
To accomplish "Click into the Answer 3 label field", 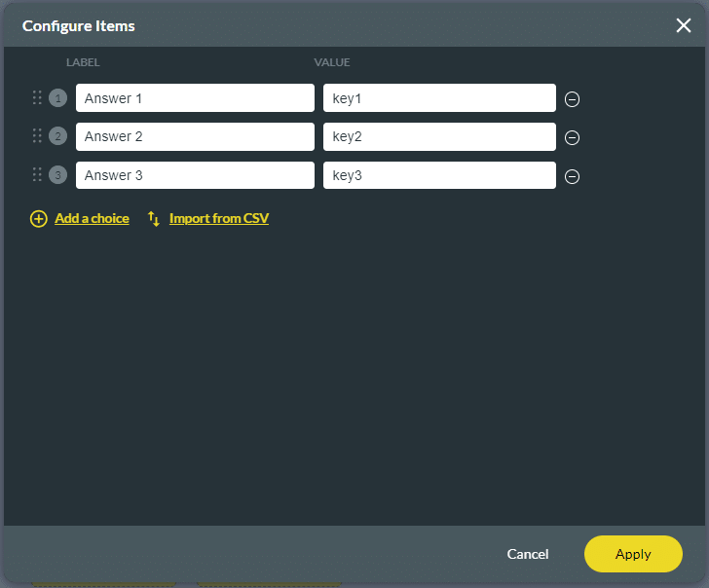I will click(x=195, y=175).
